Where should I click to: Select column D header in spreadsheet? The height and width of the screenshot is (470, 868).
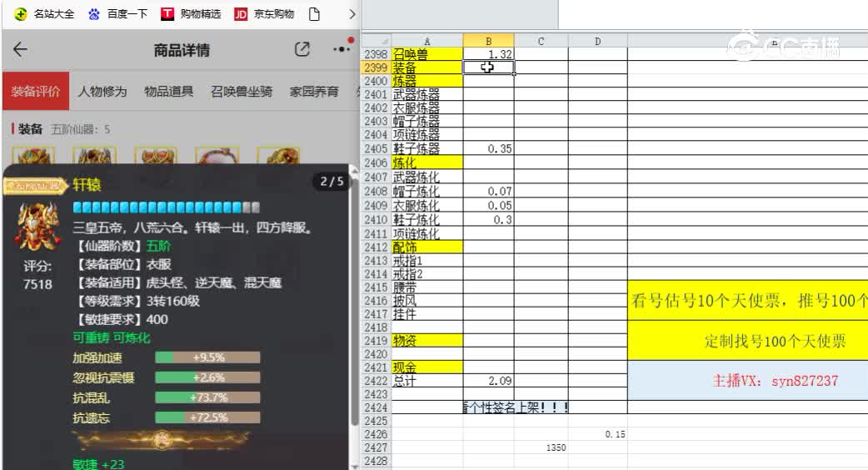point(598,41)
